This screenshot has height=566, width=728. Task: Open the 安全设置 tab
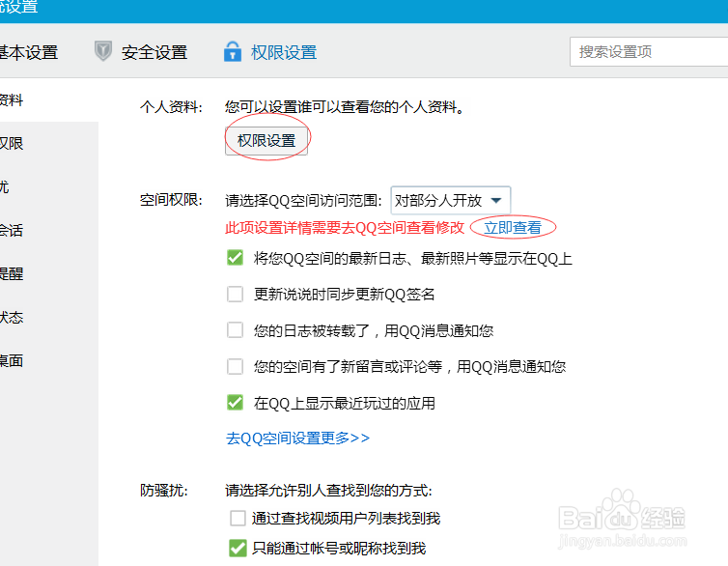(154, 52)
